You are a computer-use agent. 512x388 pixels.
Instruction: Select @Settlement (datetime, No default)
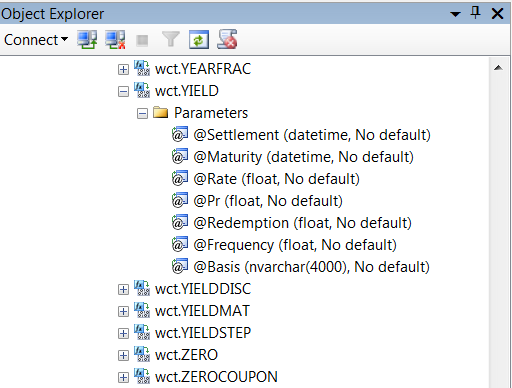312,135
